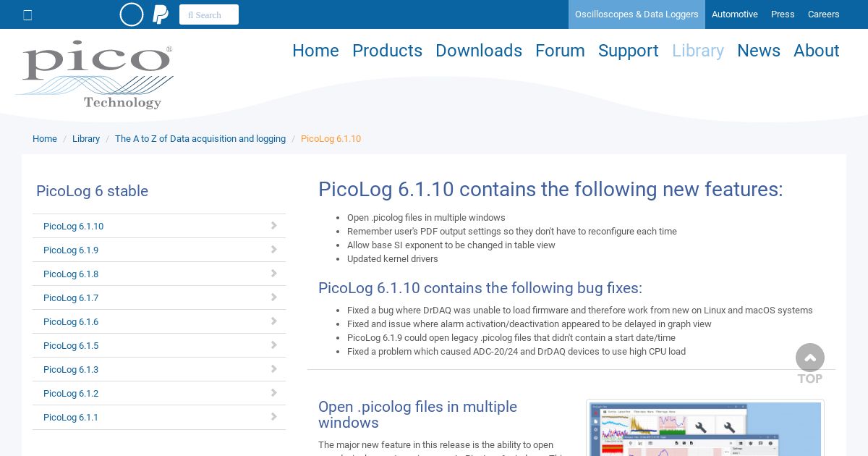868x456 pixels.
Task: Open Oscilloscopes & Data Loggers tab
Action: pos(637,14)
